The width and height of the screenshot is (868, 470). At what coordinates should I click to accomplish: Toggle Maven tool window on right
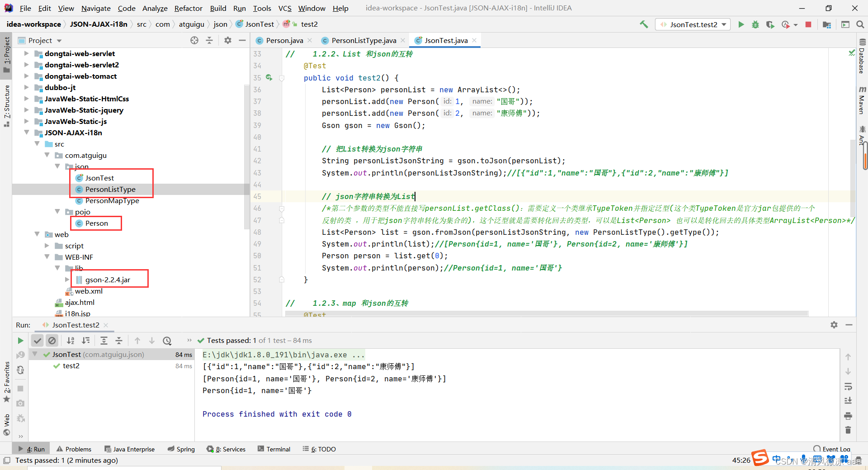[862, 100]
